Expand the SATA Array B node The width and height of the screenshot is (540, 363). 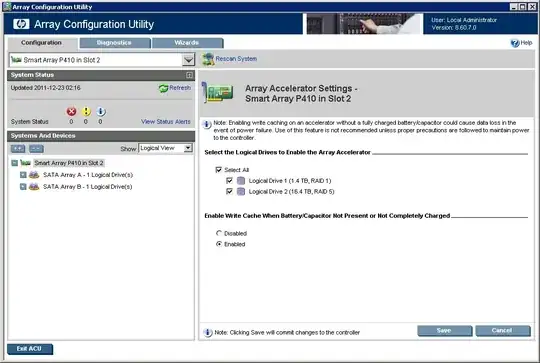23,187
